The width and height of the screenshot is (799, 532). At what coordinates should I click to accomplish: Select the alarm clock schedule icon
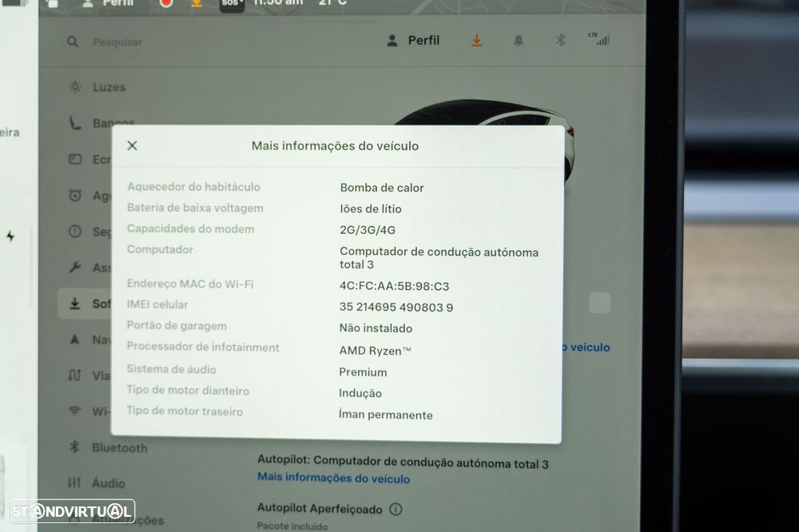[75, 195]
